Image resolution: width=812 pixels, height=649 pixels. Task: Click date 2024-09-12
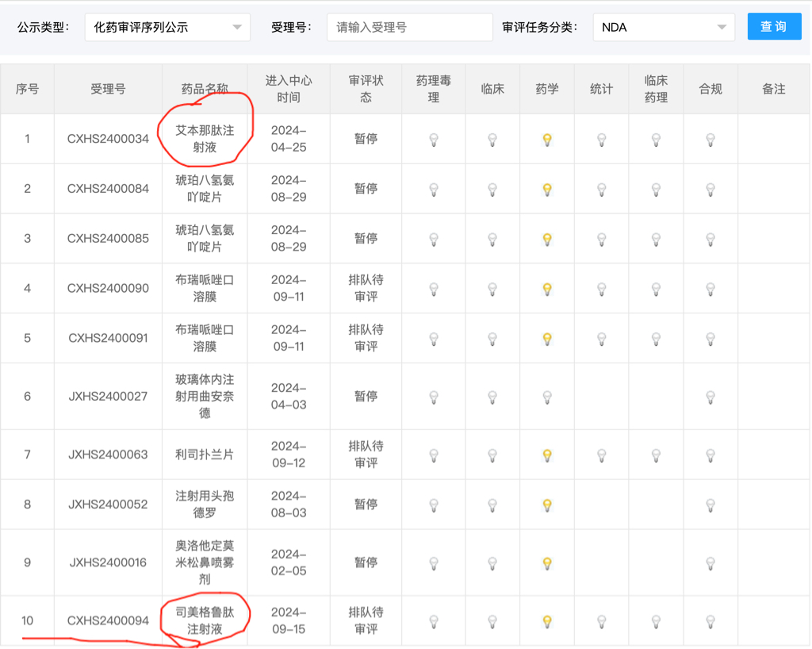pos(289,455)
